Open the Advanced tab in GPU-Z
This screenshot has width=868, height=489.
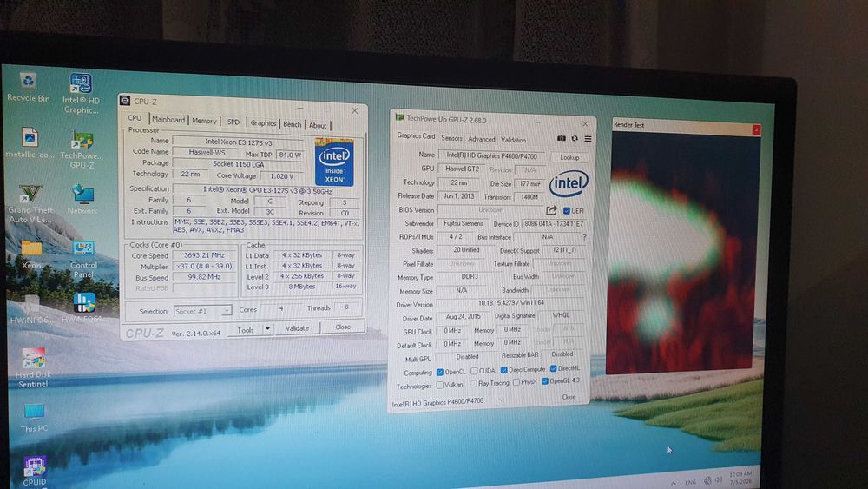pos(482,139)
